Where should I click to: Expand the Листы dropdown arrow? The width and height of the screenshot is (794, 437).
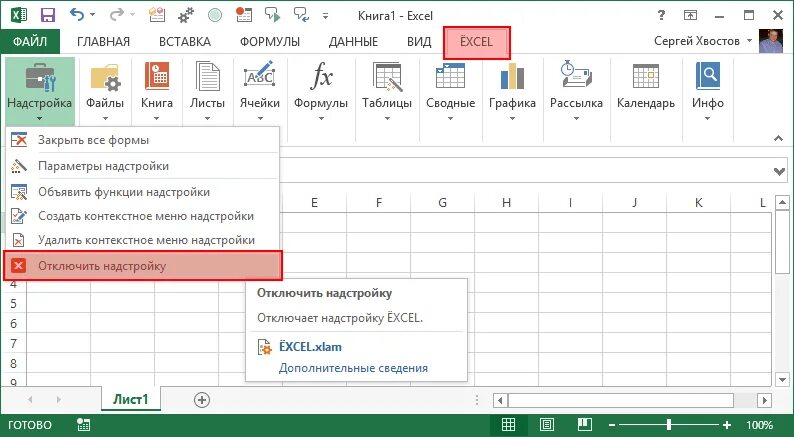207,119
